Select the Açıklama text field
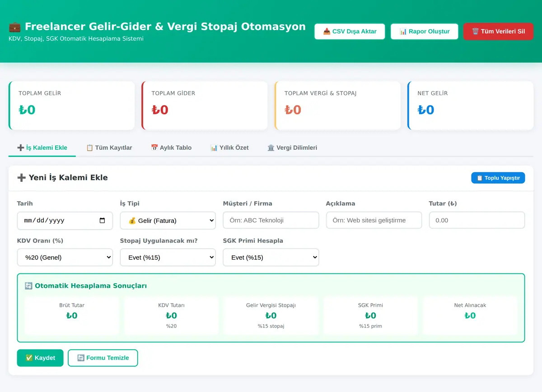This screenshot has height=392, width=542. click(x=374, y=220)
